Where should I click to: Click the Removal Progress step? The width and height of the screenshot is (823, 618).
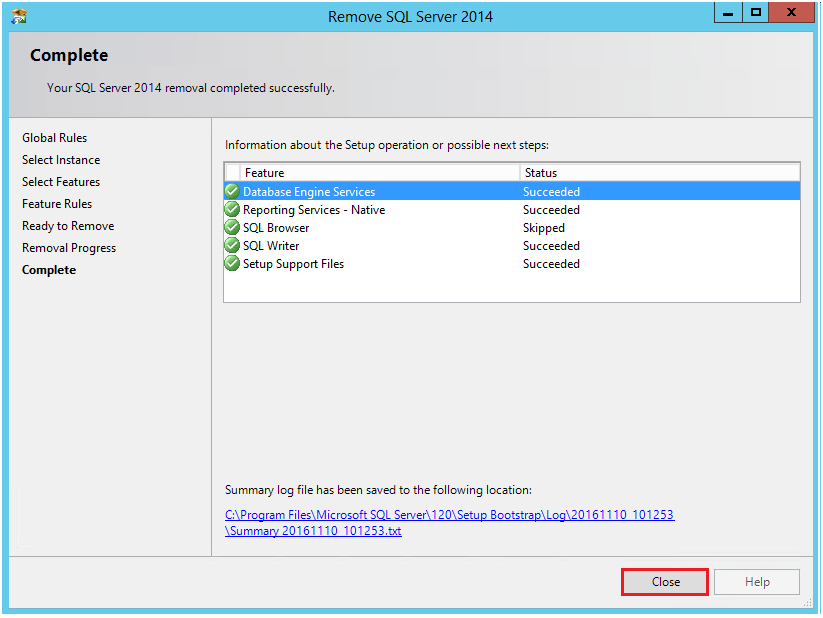coord(69,248)
